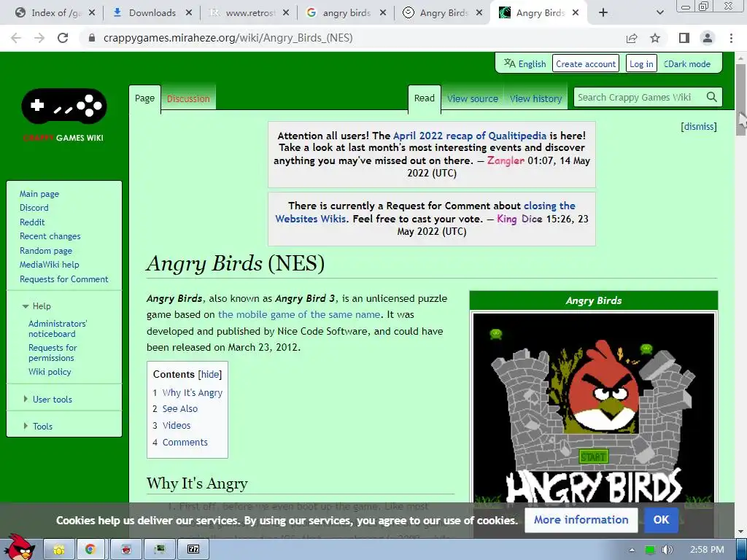
Task: Accept cookies with the OK button
Action: pyautogui.click(x=661, y=520)
